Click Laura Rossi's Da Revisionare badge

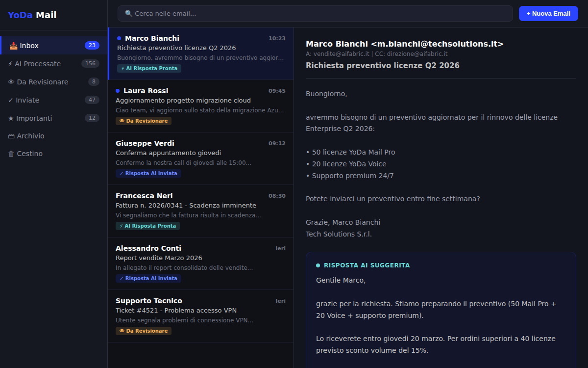[144, 121]
